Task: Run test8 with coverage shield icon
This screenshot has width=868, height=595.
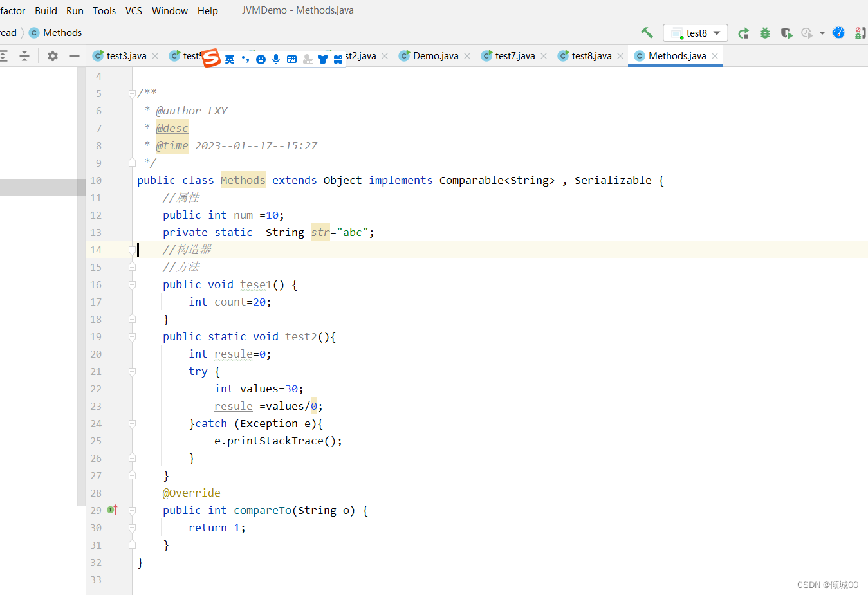Action: (x=786, y=33)
